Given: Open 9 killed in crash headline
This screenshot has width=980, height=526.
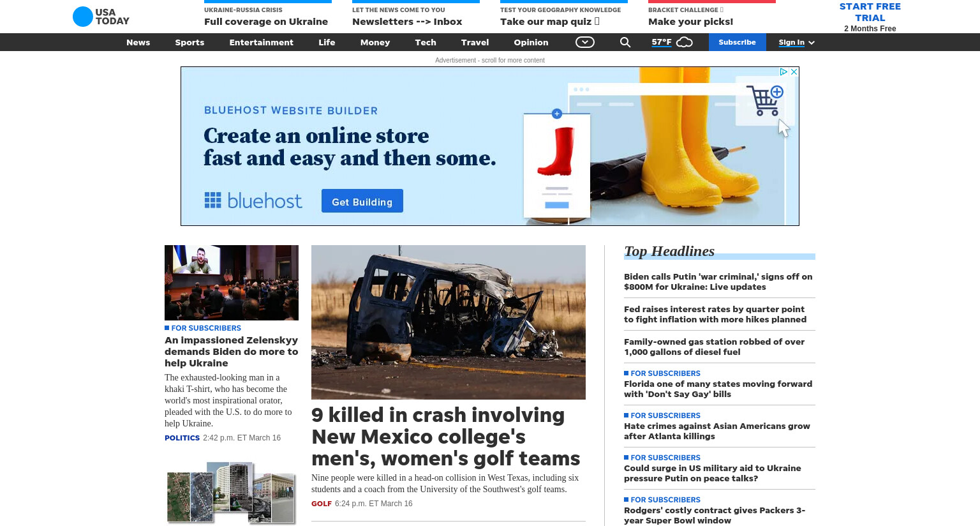Looking at the screenshot, I should pyautogui.click(x=446, y=437).
